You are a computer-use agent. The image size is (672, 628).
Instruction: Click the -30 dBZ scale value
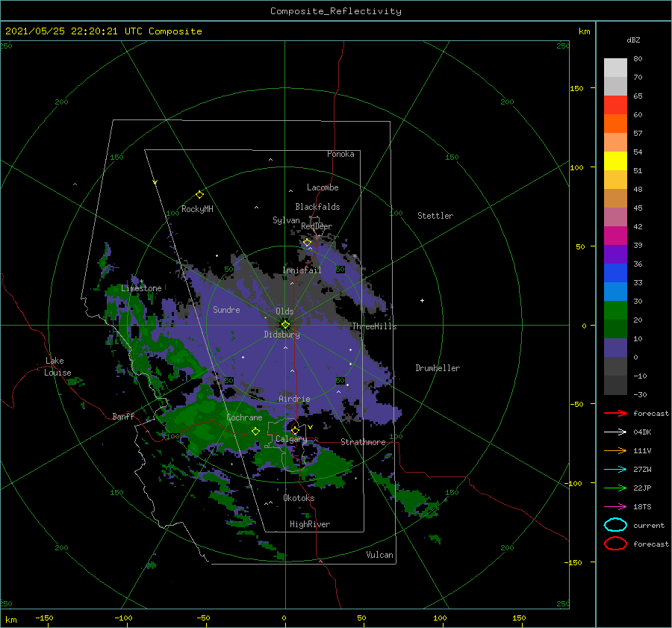pyautogui.click(x=640, y=394)
